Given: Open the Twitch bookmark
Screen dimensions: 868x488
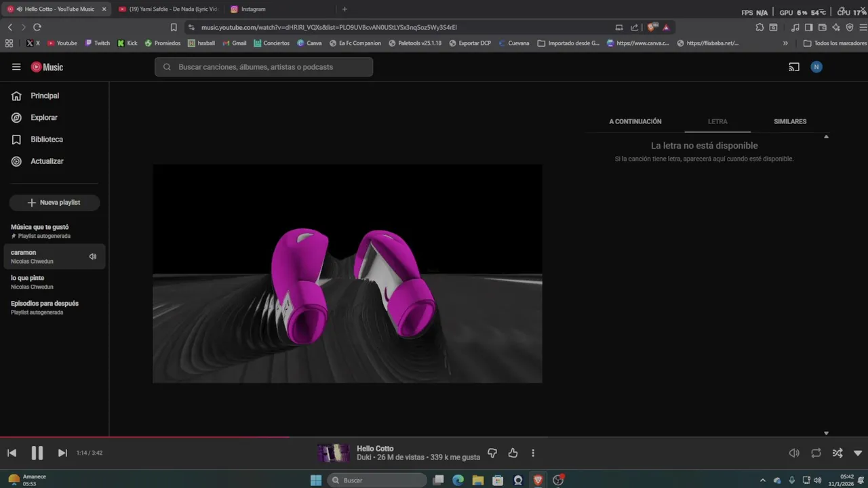Looking at the screenshot, I should 97,43.
